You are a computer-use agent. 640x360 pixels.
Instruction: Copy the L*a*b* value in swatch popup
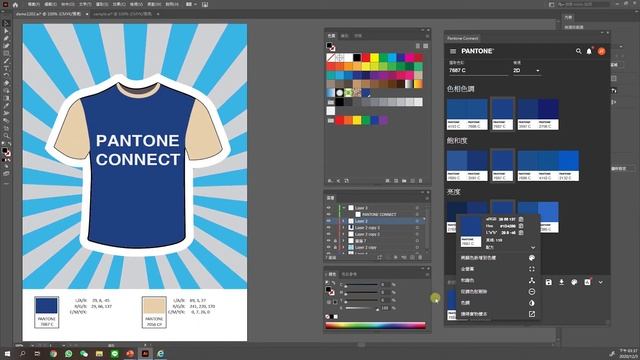tap(521, 233)
